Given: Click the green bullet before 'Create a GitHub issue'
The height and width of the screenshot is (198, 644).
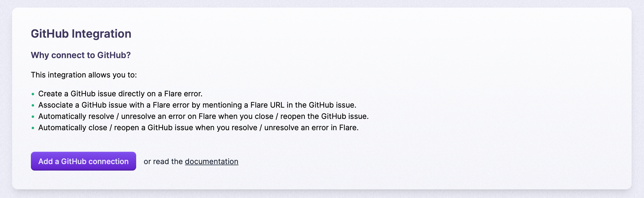Looking at the screenshot, I should click(x=33, y=94).
